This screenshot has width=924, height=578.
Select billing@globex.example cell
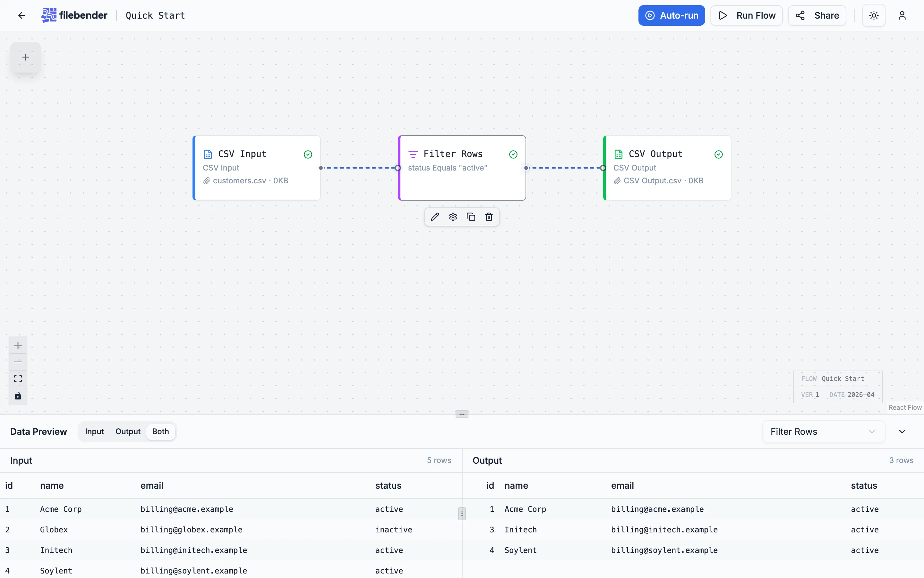click(x=191, y=530)
